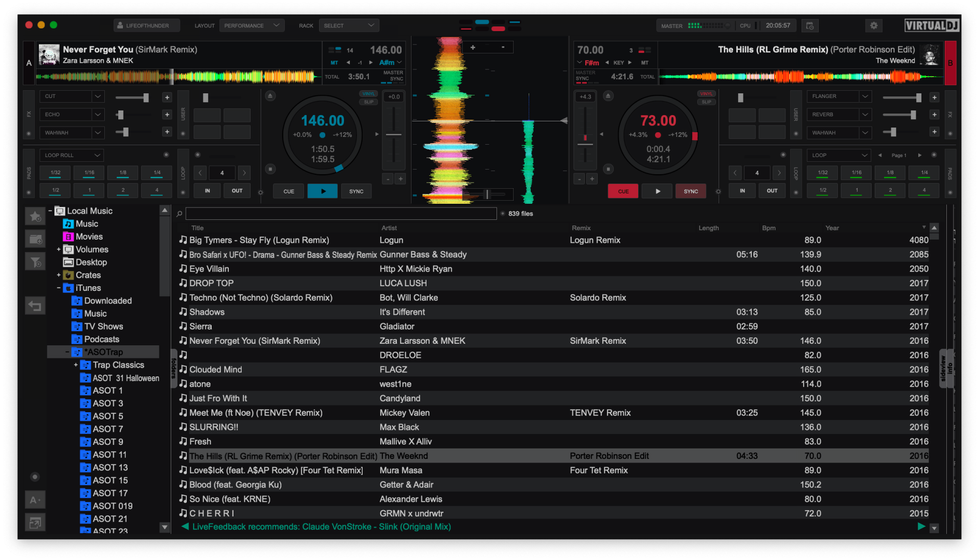Open the favorites star folder sidebar icon
Screen dimensions: 979x560
pyautogui.click(x=35, y=217)
